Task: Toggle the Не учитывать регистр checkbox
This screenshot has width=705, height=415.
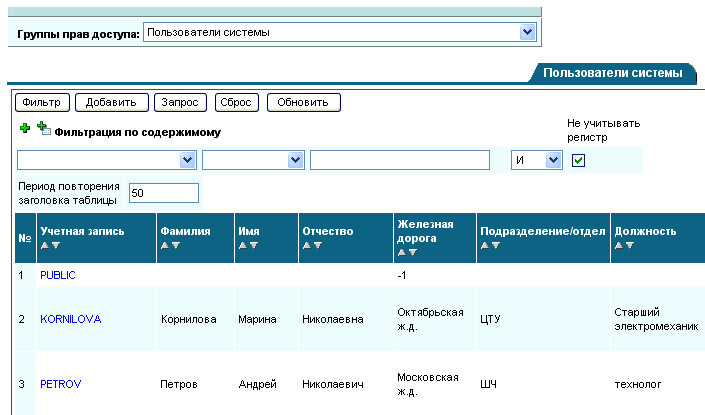Action: 578,161
